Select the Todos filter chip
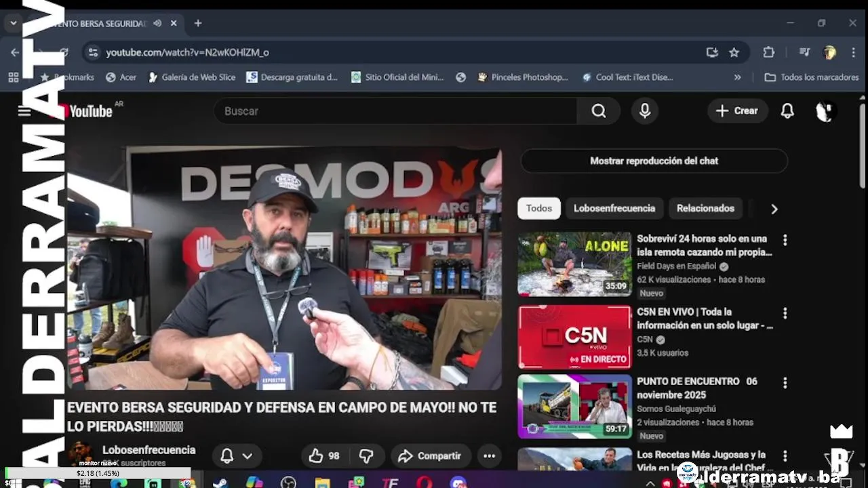The height and width of the screenshot is (488, 868). [x=539, y=208]
